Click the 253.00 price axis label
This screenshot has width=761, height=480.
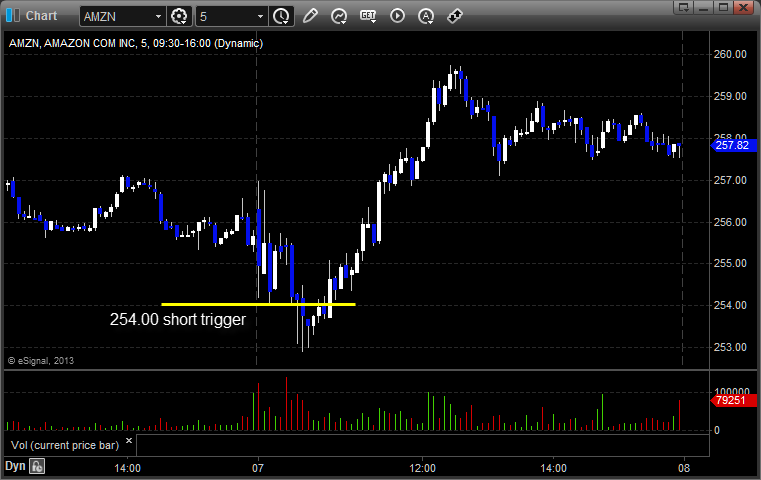pyautogui.click(x=730, y=347)
